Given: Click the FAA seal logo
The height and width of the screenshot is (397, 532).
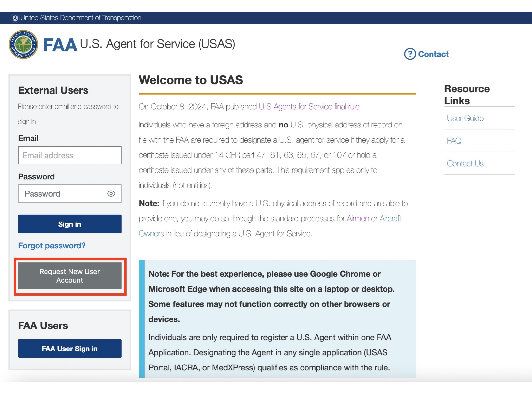Looking at the screenshot, I should [23, 44].
